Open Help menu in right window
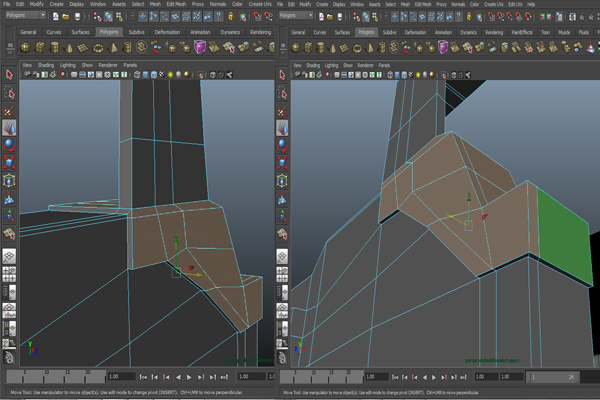The width and height of the screenshot is (600, 400). pyautogui.click(x=531, y=4)
